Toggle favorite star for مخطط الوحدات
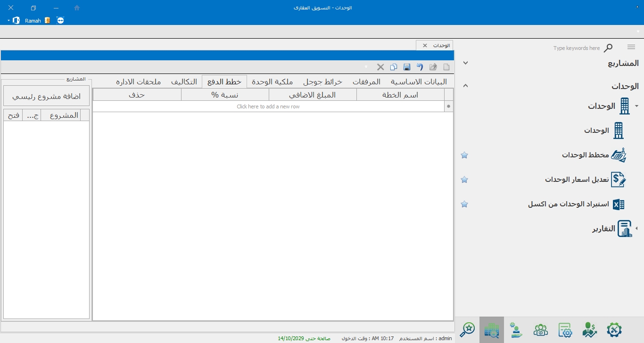 (x=464, y=155)
